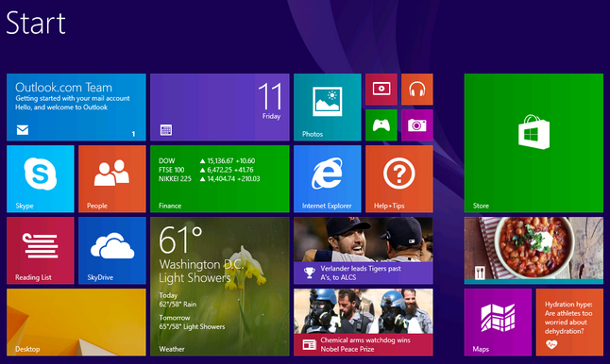Open News tile about Nobel Peace Prize
This screenshot has width=610, height=364.
coord(364,323)
